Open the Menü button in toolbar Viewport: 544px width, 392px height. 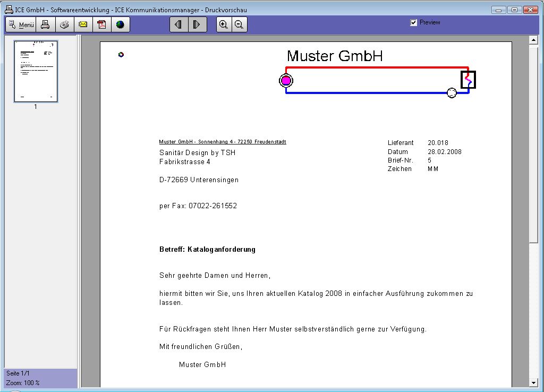[x=21, y=25]
